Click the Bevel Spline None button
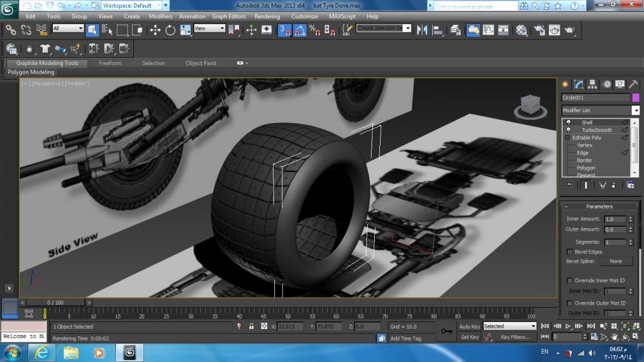 pos(616,262)
